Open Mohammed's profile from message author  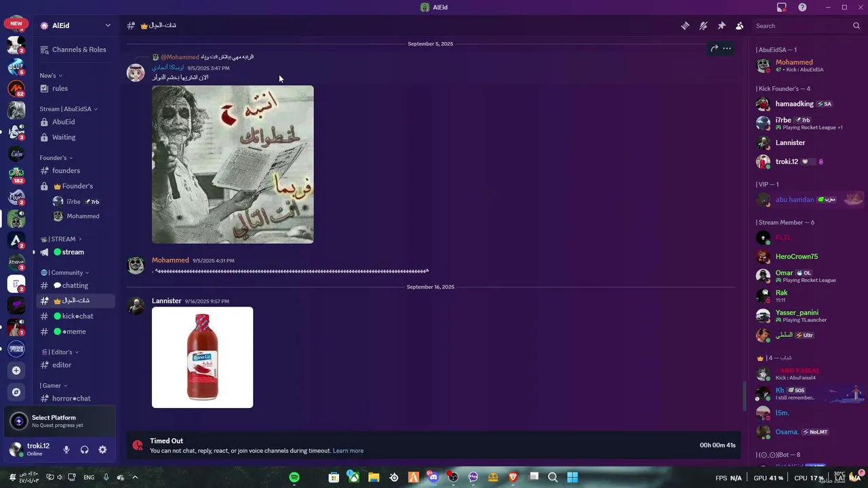pyautogui.click(x=170, y=260)
